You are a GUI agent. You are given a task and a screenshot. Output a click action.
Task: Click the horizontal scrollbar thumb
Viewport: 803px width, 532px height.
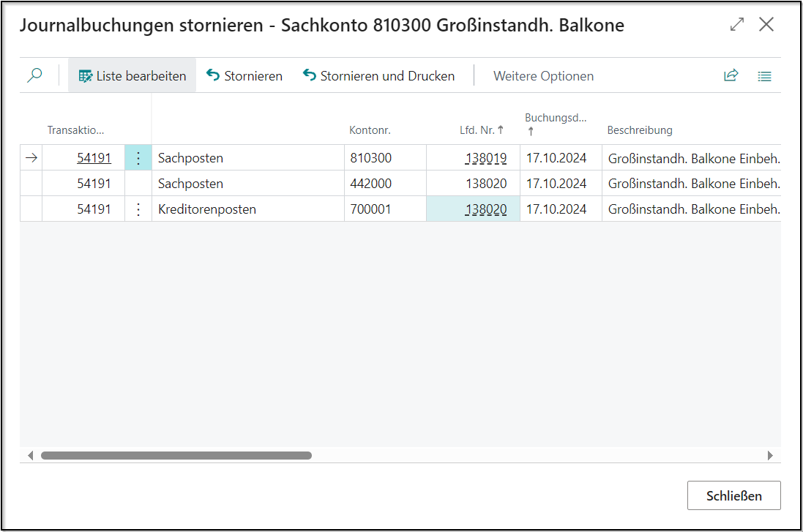[x=176, y=455]
